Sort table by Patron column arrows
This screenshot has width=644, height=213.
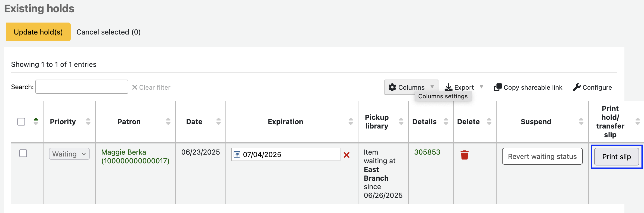pos(168,121)
